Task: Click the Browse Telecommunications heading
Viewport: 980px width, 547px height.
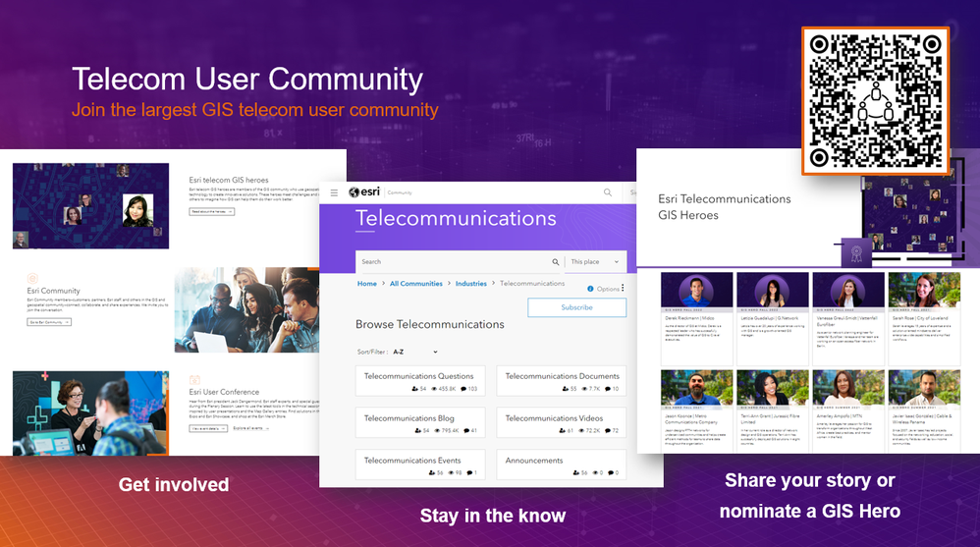Action: click(x=430, y=324)
